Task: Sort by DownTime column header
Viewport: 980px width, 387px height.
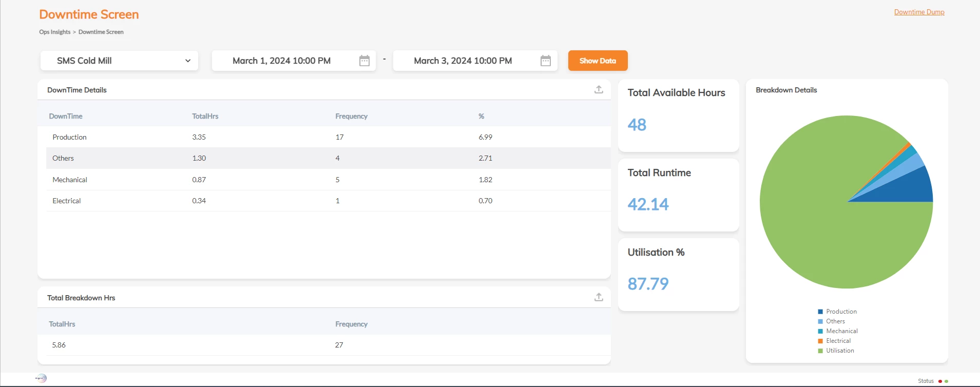Action: [x=66, y=116]
